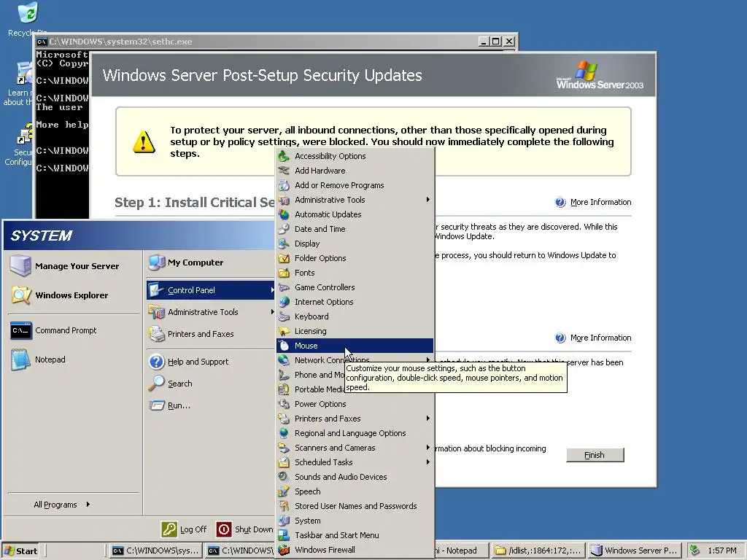Click the Game Controllers icon

point(284,287)
